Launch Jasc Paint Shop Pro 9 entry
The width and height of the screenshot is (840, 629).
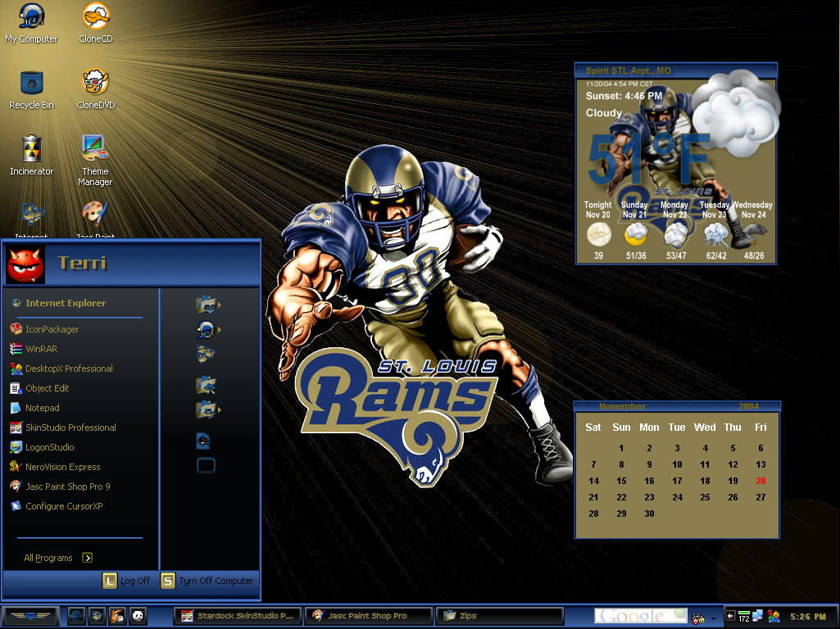(x=60, y=486)
